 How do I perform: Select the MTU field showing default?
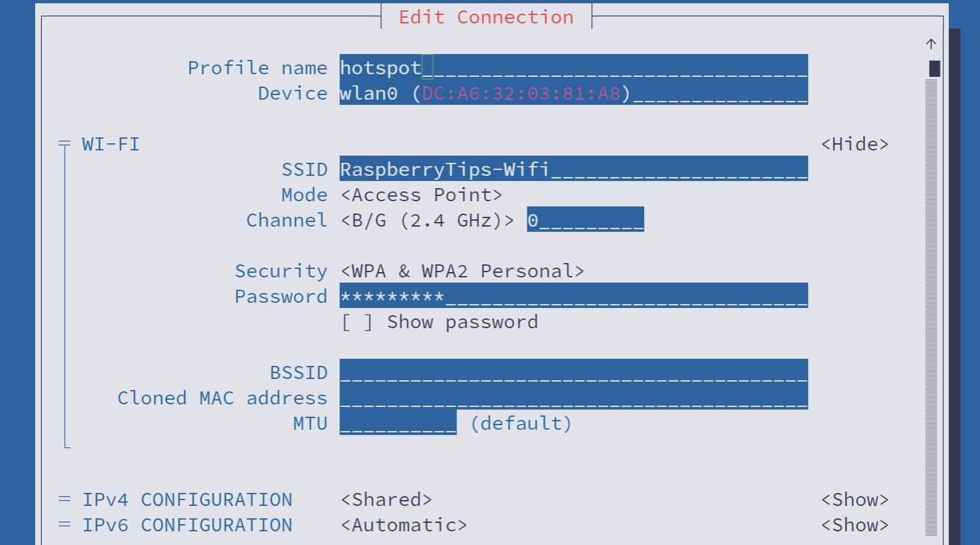tap(397, 423)
